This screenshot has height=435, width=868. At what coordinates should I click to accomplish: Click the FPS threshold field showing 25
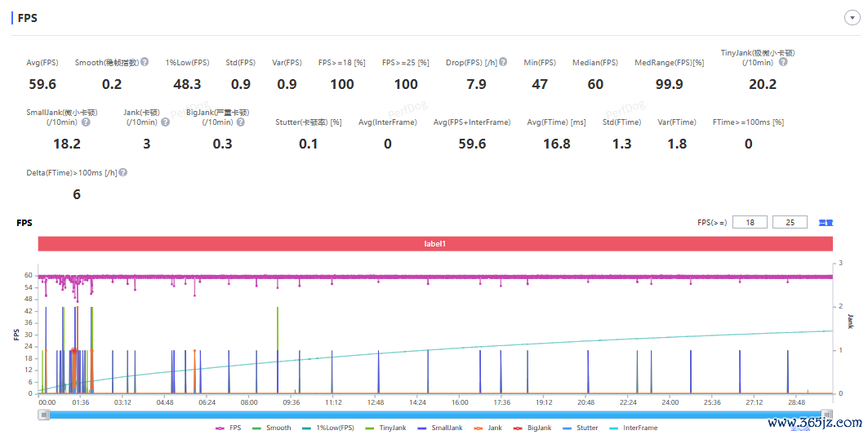790,223
